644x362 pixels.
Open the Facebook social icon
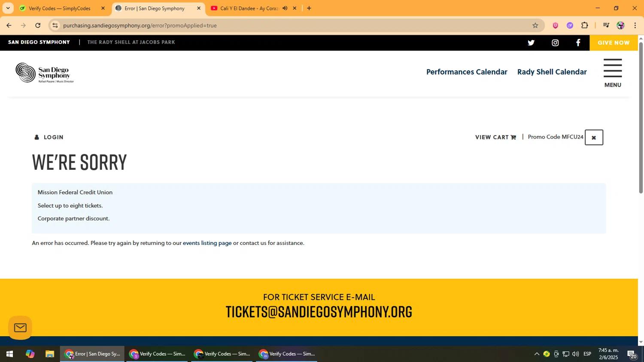[578, 42]
